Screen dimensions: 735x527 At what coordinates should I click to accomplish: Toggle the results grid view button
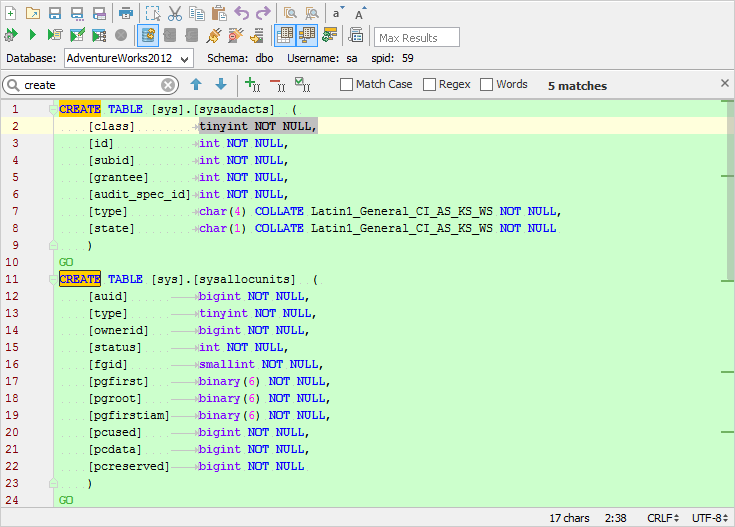[x=285, y=36]
